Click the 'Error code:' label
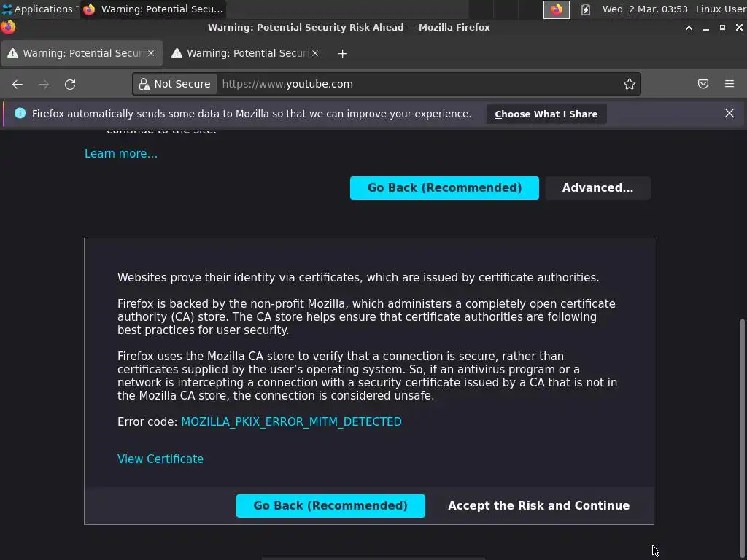This screenshot has width=747, height=560. click(x=147, y=422)
